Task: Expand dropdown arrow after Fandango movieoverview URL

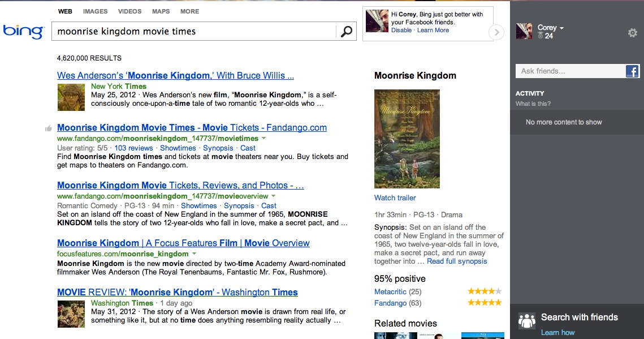Action: point(274,196)
